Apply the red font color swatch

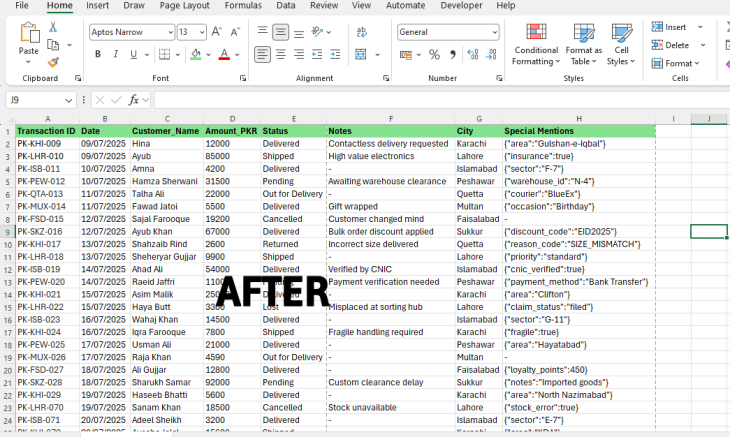point(222,53)
